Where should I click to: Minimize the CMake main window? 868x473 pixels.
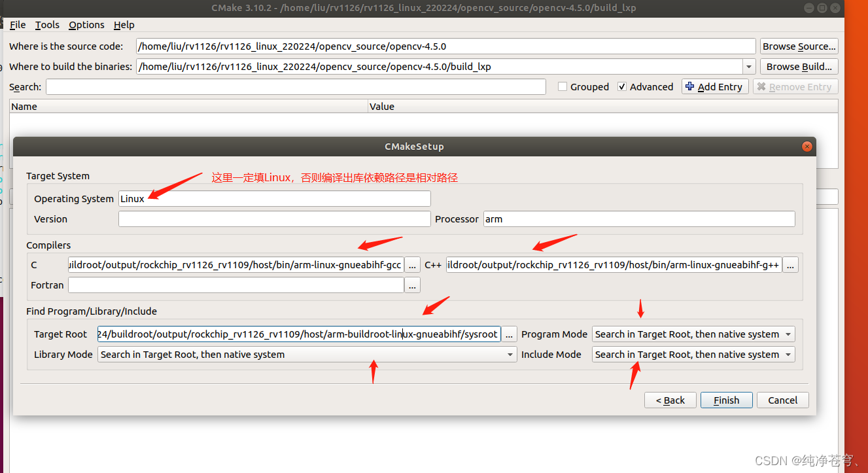point(808,8)
